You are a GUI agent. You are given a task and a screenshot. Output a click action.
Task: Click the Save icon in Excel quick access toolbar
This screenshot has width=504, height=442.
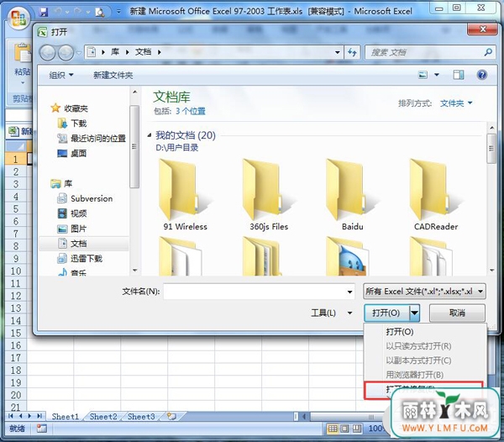coord(43,13)
